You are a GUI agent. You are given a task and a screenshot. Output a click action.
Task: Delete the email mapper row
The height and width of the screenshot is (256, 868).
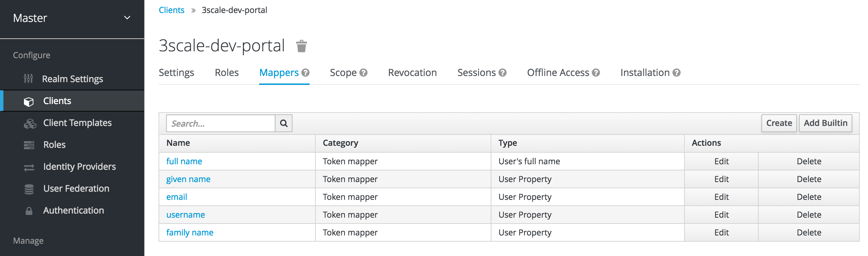809,197
